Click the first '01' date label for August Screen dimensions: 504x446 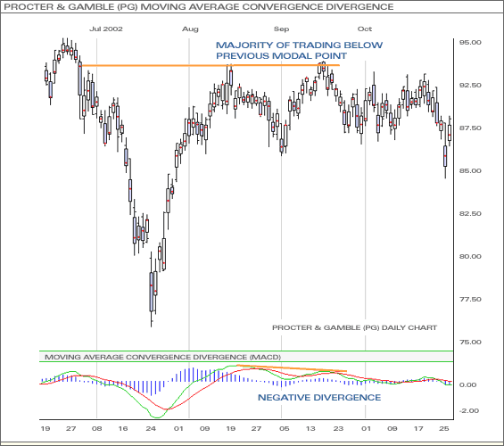pos(178,429)
